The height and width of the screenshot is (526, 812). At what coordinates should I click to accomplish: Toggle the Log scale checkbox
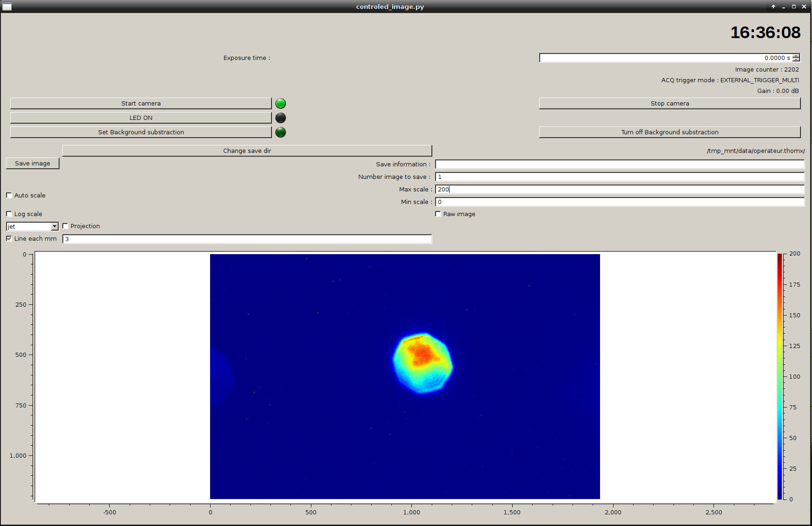coord(9,214)
